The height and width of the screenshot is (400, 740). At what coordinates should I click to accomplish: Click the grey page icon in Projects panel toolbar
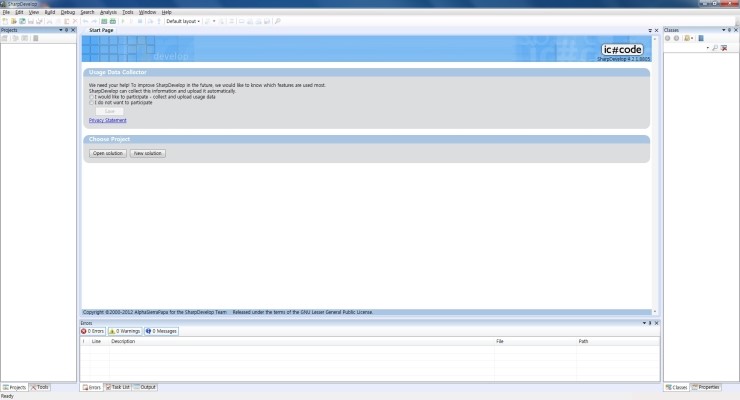[35, 38]
